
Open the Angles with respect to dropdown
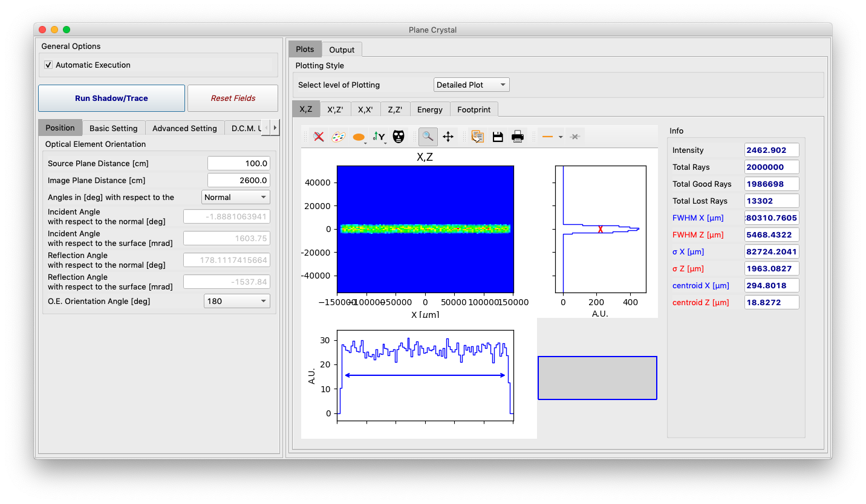click(236, 197)
